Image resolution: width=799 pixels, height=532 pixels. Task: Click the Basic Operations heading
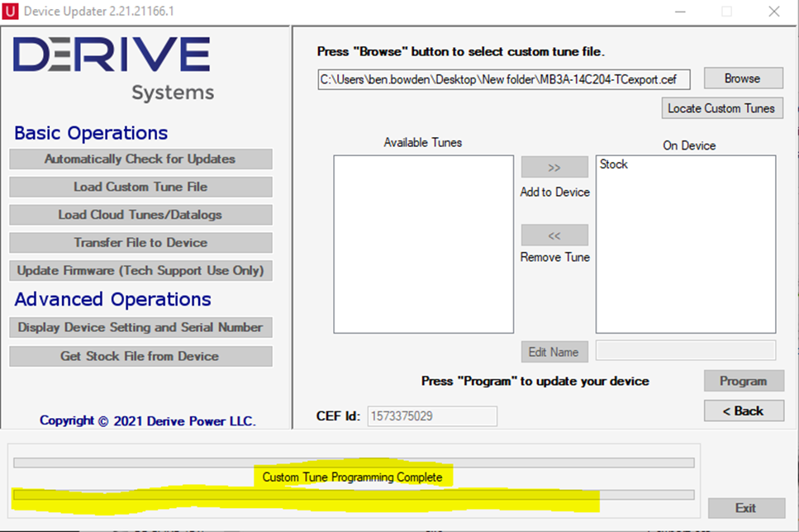(x=91, y=133)
